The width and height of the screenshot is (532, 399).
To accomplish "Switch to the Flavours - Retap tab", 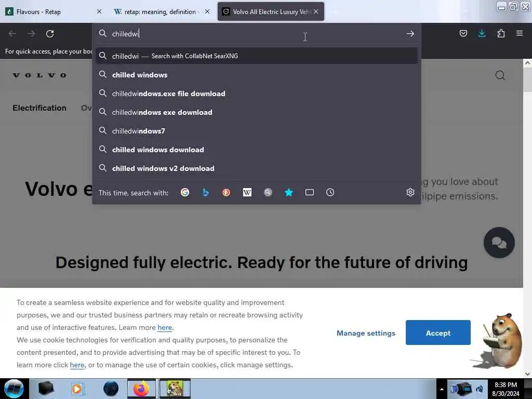I will 51,12.
